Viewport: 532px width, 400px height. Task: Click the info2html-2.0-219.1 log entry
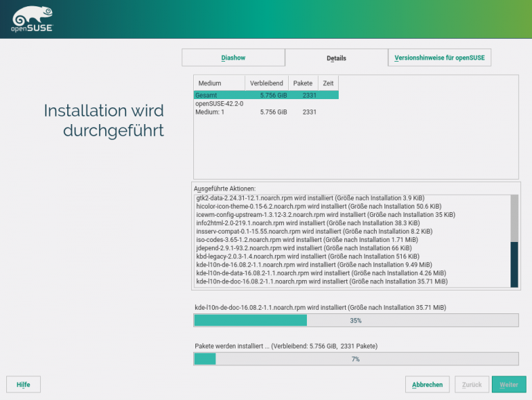[308, 223]
